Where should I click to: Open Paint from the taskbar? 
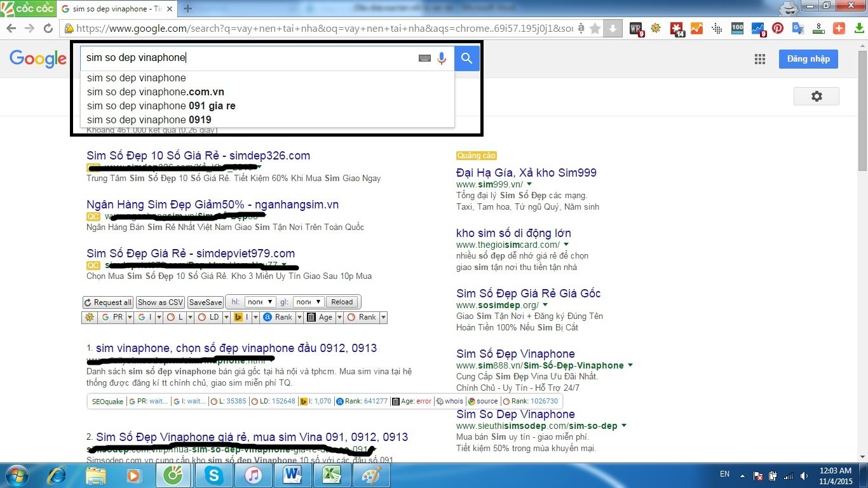pyautogui.click(x=372, y=475)
